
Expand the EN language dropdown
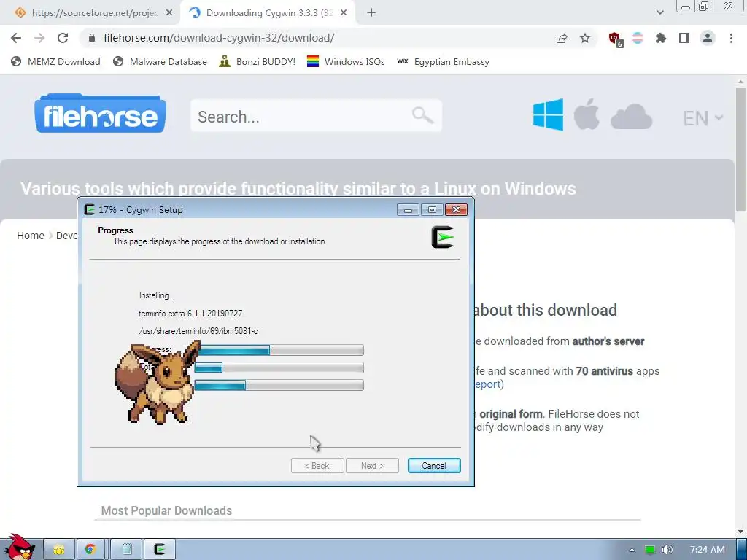[703, 118]
